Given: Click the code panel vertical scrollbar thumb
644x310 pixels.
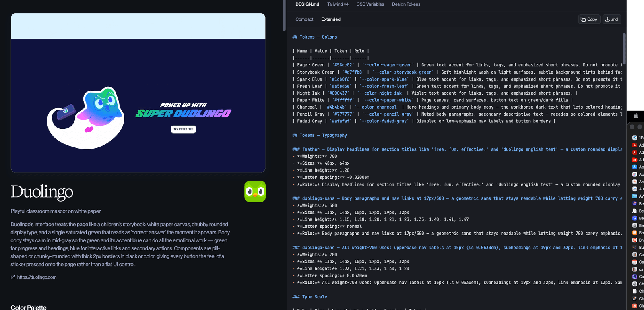Looking at the screenshot, I should click(624, 48).
